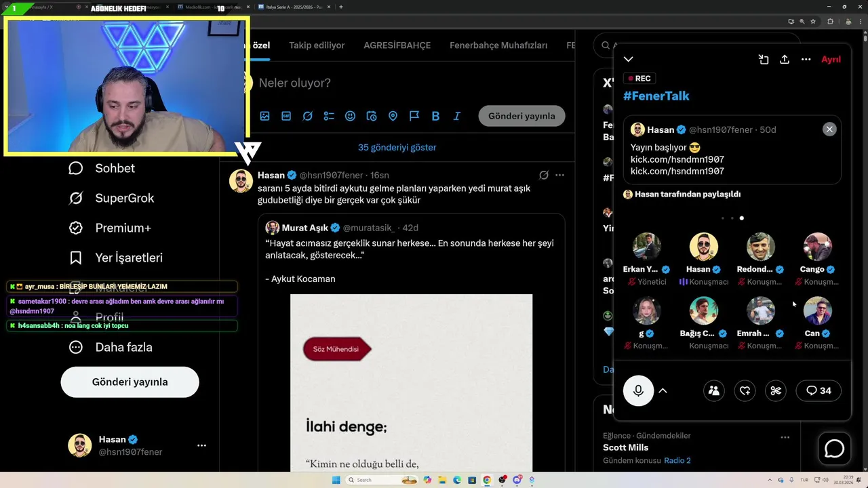Viewport: 868px width, 488px height.
Task: Expand microphone options arrow
Action: (663, 390)
